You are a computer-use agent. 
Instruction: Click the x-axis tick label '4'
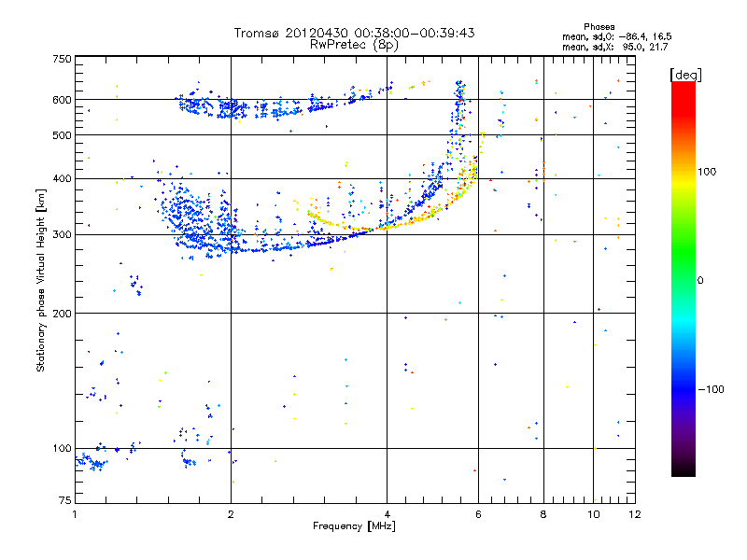(387, 514)
